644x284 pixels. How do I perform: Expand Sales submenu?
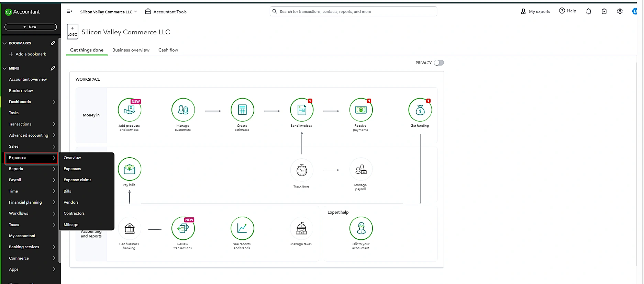[x=54, y=146]
